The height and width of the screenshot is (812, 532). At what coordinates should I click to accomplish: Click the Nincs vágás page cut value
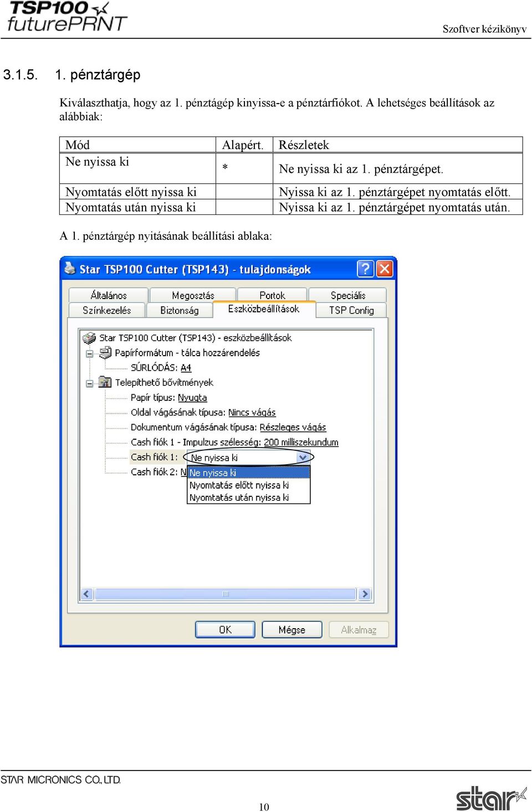click(252, 413)
